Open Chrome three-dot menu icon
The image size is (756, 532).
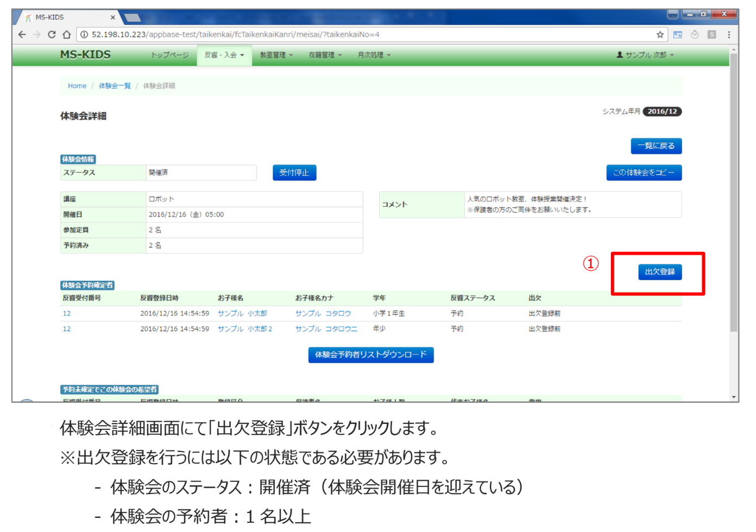(x=729, y=35)
